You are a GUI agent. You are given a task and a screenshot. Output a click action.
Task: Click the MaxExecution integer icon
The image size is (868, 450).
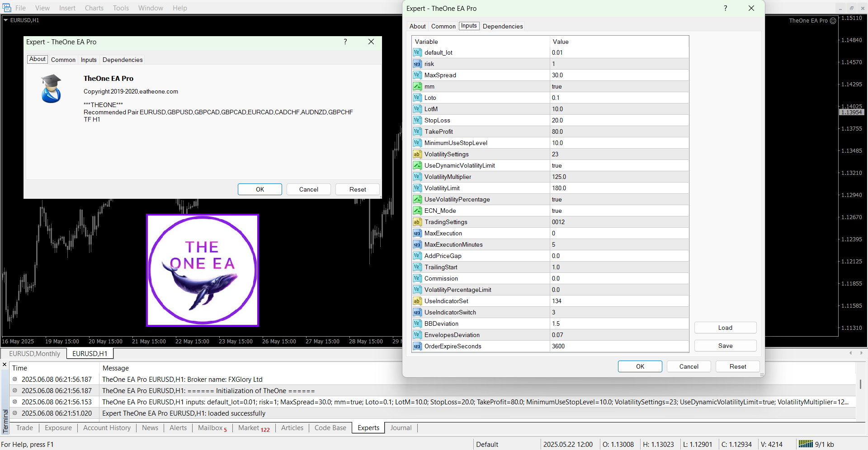(417, 233)
